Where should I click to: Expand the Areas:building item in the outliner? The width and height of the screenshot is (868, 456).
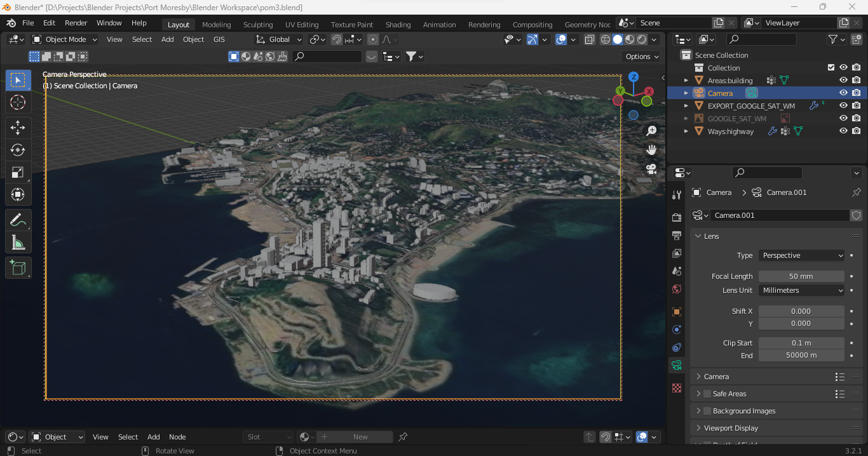686,80
